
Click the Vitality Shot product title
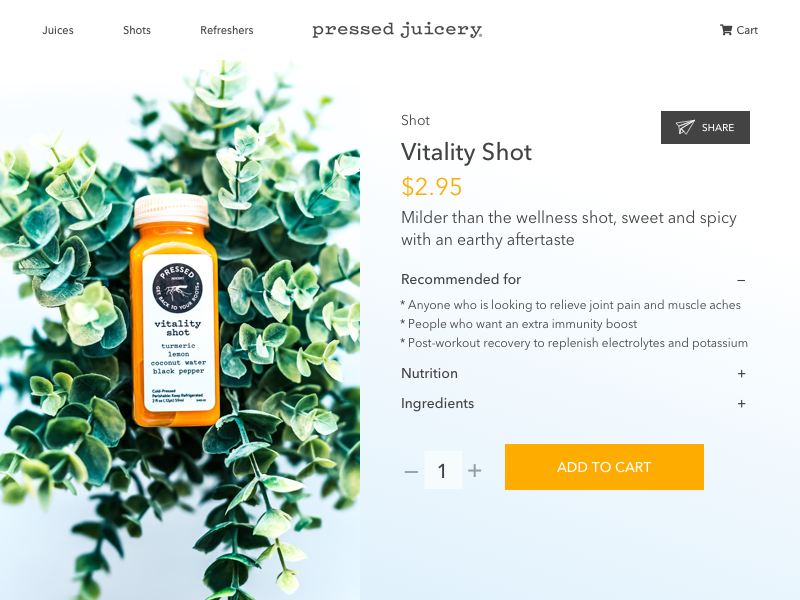[466, 152]
